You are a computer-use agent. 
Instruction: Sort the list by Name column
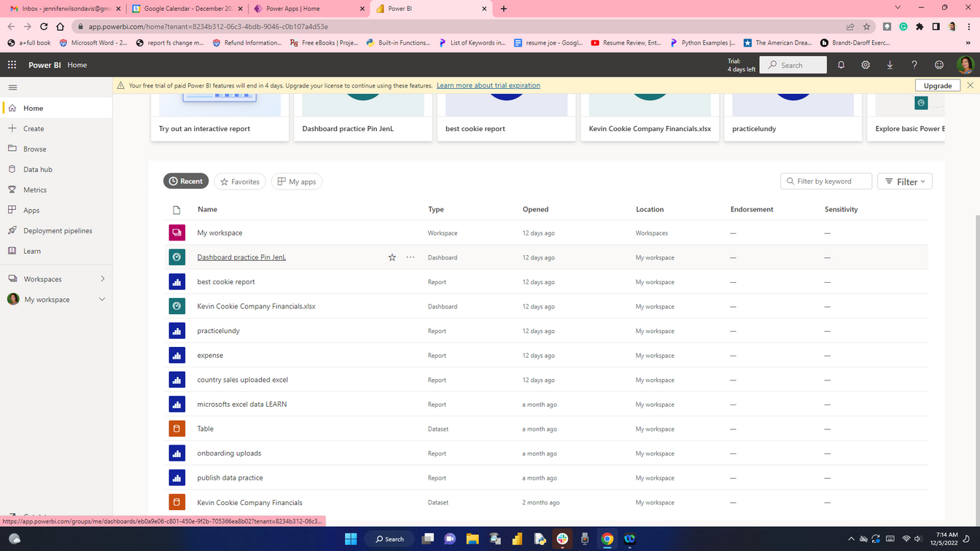207,209
